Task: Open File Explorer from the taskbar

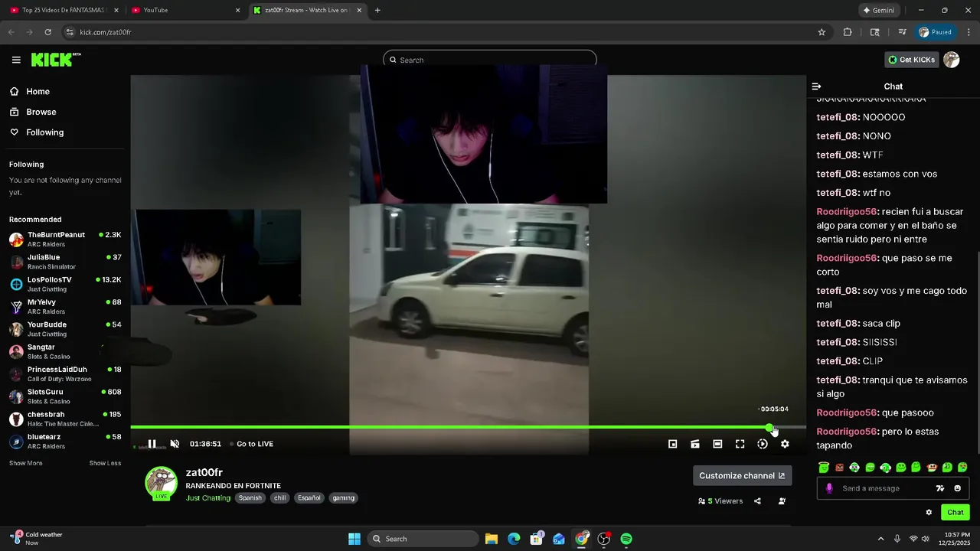Action: (x=492, y=539)
